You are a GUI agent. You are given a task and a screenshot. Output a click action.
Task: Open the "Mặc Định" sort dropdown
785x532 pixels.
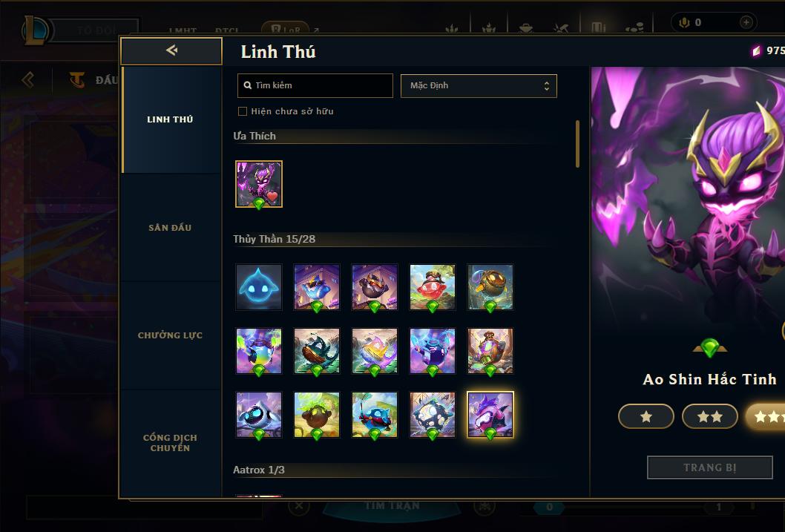click(x=479, y=86)
